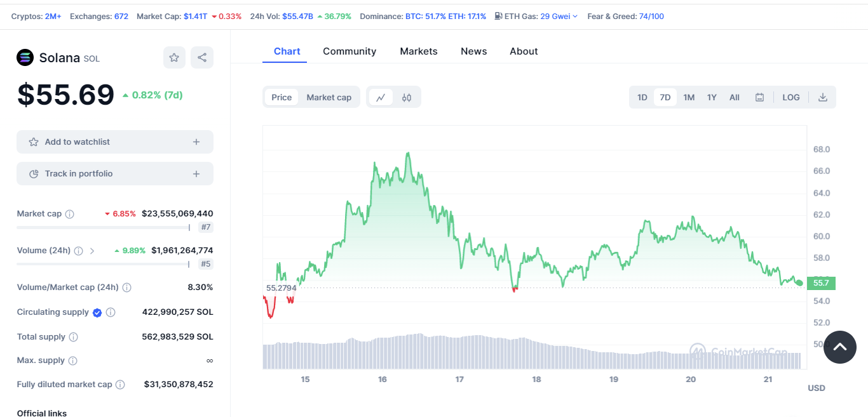Show Volume (24h) info icon
This screenshot has width=868, height=417.
coord(78,251)
